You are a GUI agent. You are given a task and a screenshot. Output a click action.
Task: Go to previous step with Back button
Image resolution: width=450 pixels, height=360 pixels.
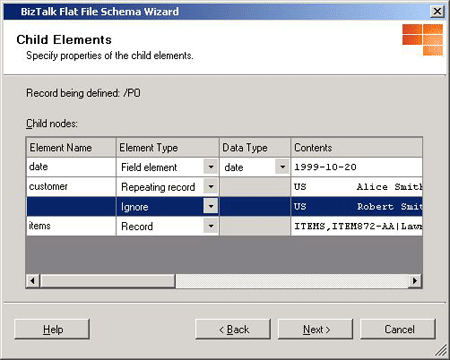233,329
